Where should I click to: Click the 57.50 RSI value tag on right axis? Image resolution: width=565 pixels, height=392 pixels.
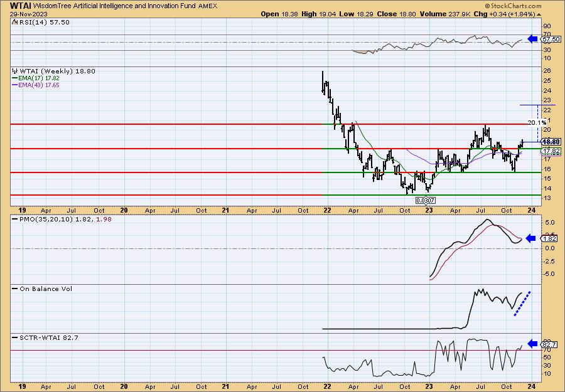point(551,39)
